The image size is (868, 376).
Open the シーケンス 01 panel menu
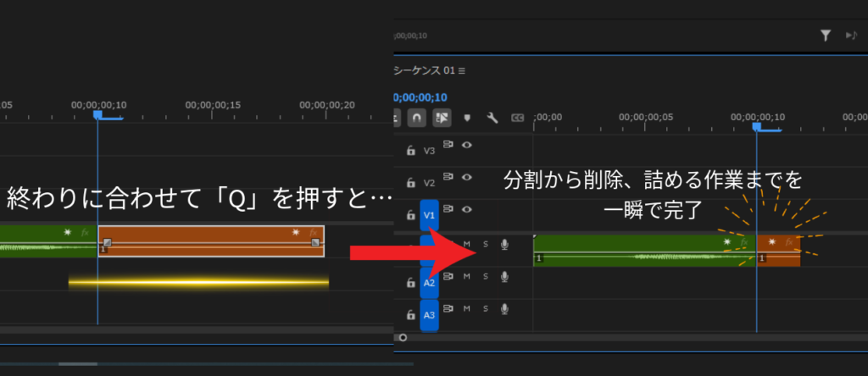pyautogui.click(x=462, y=70)
